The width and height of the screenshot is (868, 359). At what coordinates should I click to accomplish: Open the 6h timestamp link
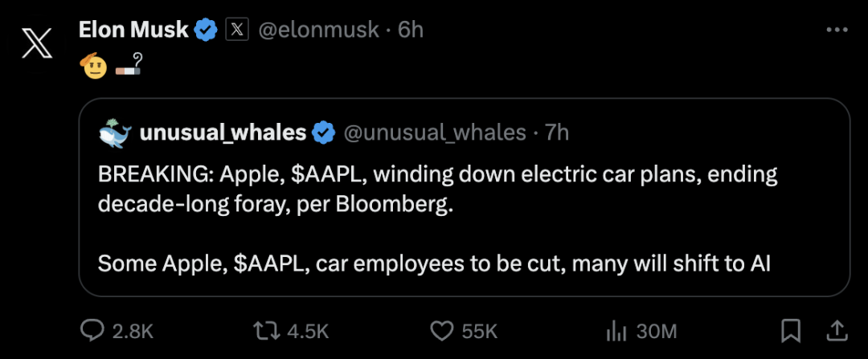click(411, 31)
